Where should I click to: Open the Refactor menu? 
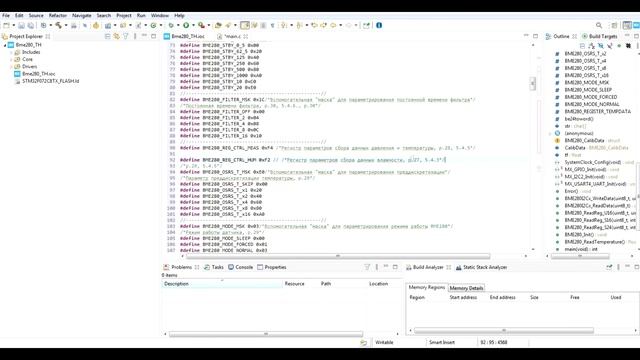58,16
